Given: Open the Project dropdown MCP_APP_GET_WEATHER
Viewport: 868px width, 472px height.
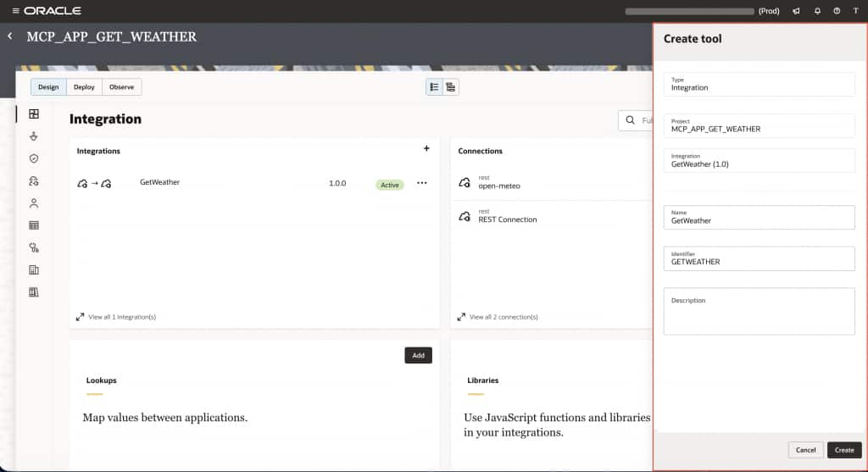Looking at the screenshot, I should (x=759, y=125).
